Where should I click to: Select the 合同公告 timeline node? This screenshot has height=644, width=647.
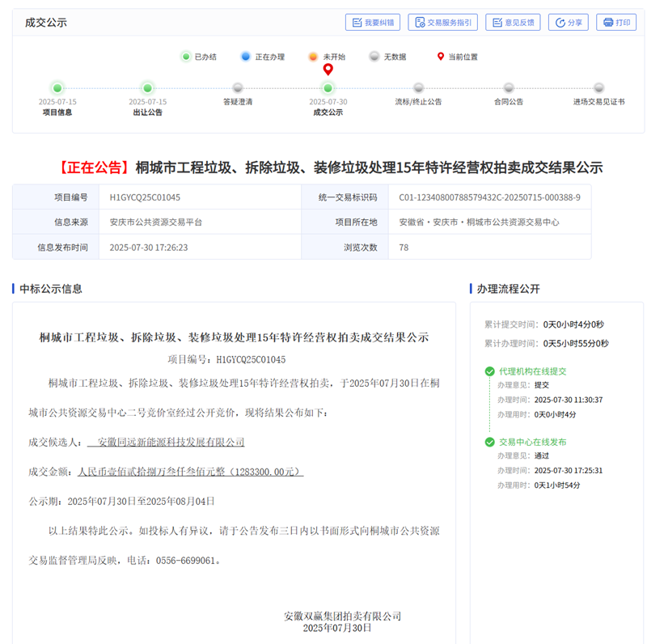click(x=509, y=87)
